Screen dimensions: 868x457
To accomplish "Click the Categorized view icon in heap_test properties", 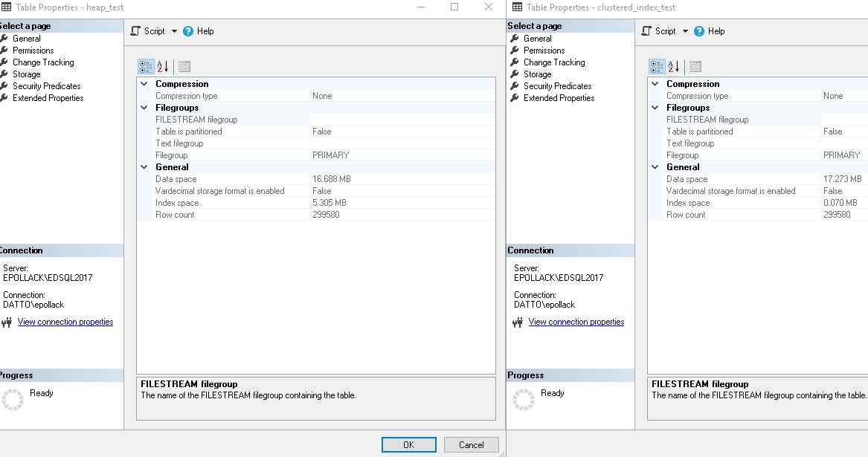I will pos(147,66).
